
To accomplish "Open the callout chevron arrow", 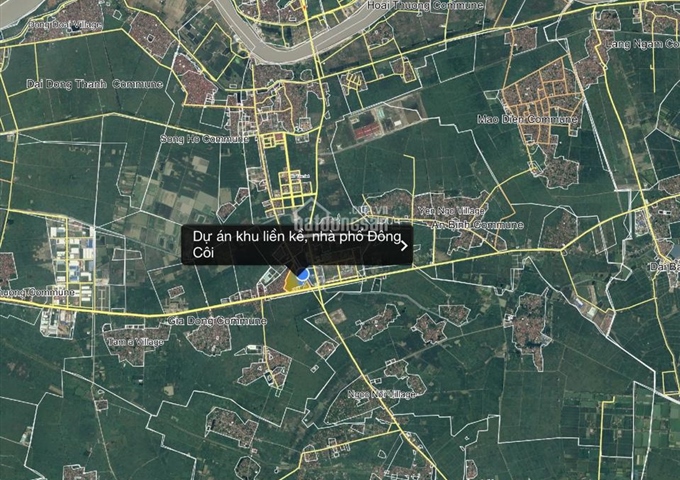I will click(404, 245).
